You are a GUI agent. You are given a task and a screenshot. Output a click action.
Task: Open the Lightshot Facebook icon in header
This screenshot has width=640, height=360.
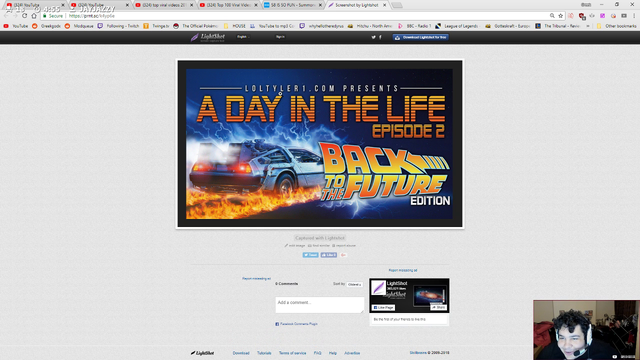click(380, 37)
